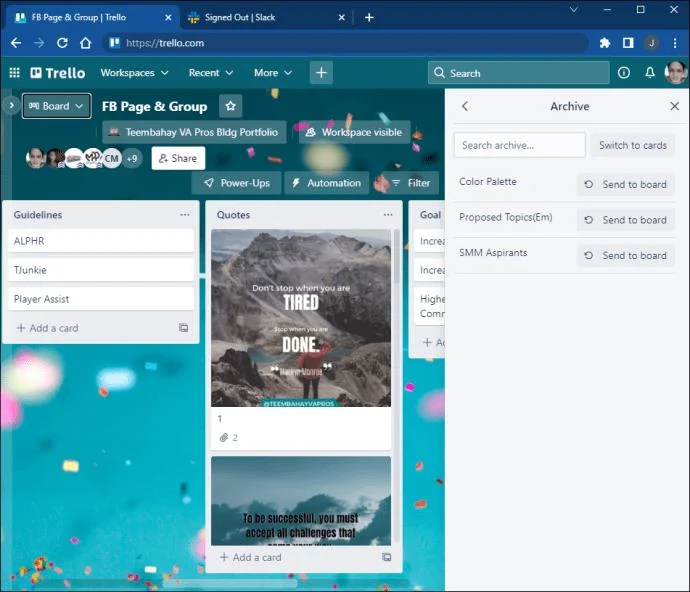Toggle the browser side panel icon
Image resolution: width=690 pixels, height=592 pixels.
coord(628,43)
